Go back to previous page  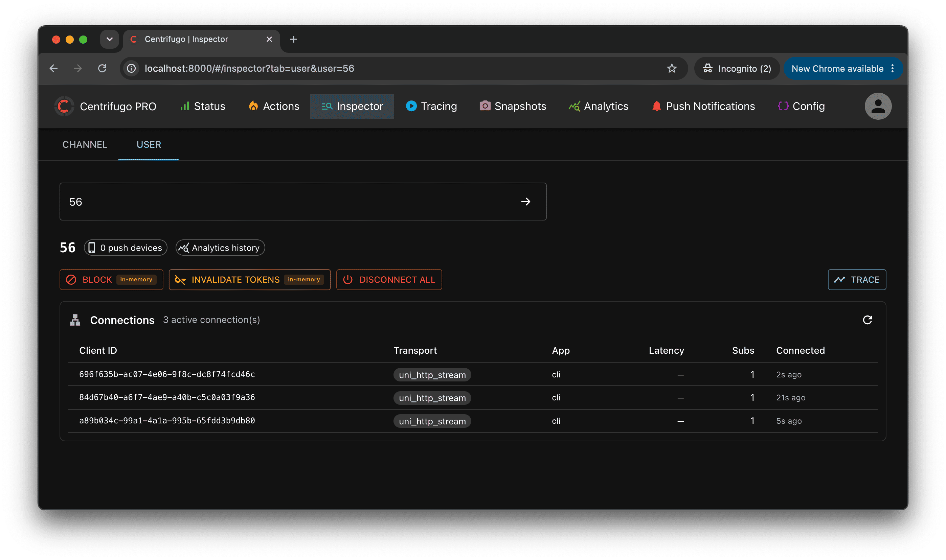pos(53,68)
